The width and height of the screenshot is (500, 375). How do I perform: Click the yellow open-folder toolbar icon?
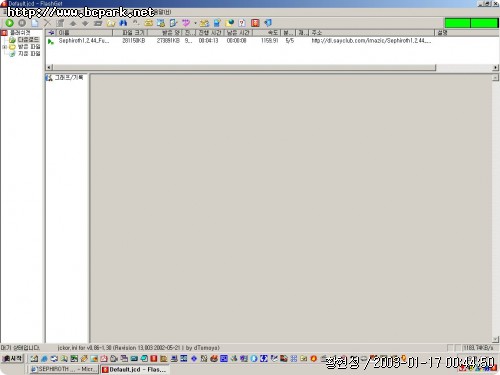[111, 23]
